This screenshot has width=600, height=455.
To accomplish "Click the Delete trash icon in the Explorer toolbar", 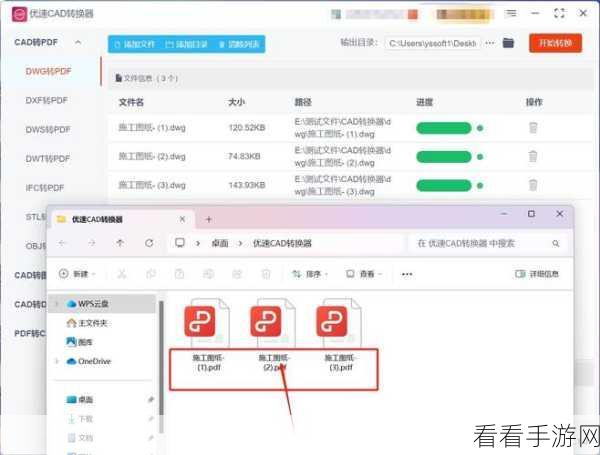I will (x=266, y=274).
